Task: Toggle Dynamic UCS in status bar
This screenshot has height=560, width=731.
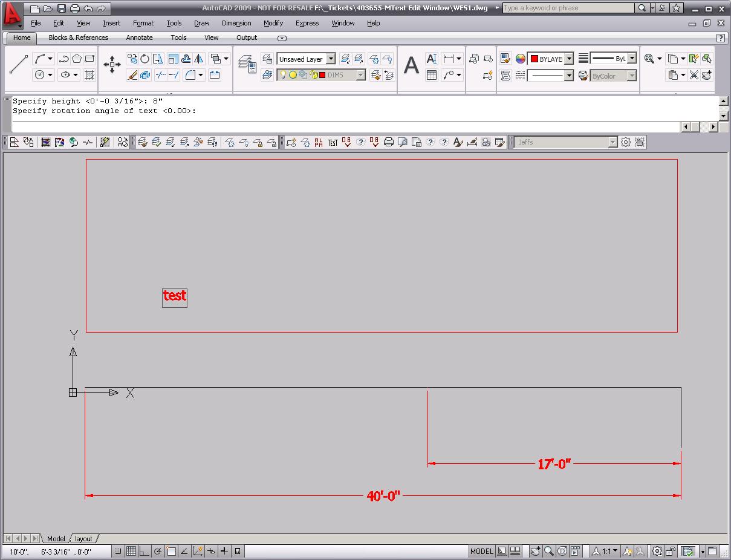Action: pyautogui.click(x=198, y=551)
